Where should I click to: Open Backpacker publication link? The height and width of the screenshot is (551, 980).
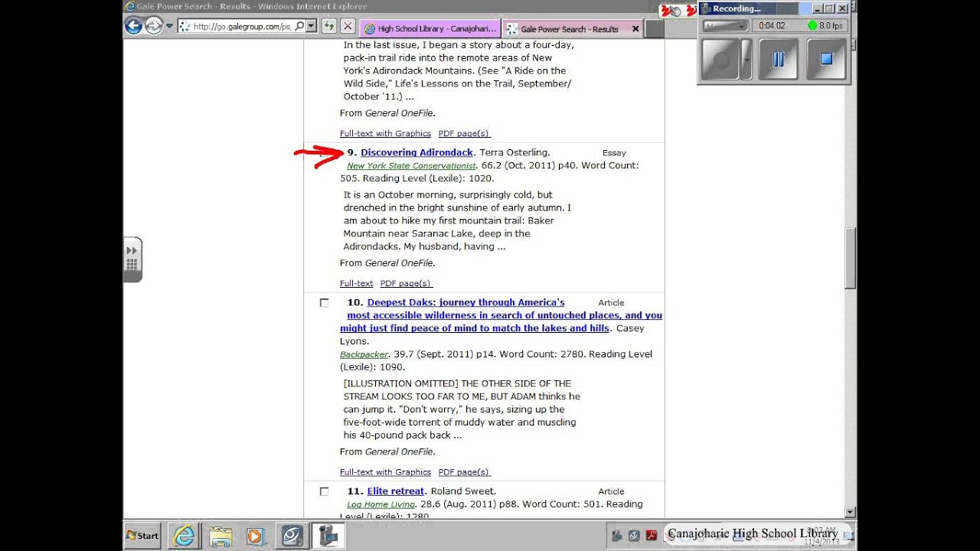(x=364, y=354)
